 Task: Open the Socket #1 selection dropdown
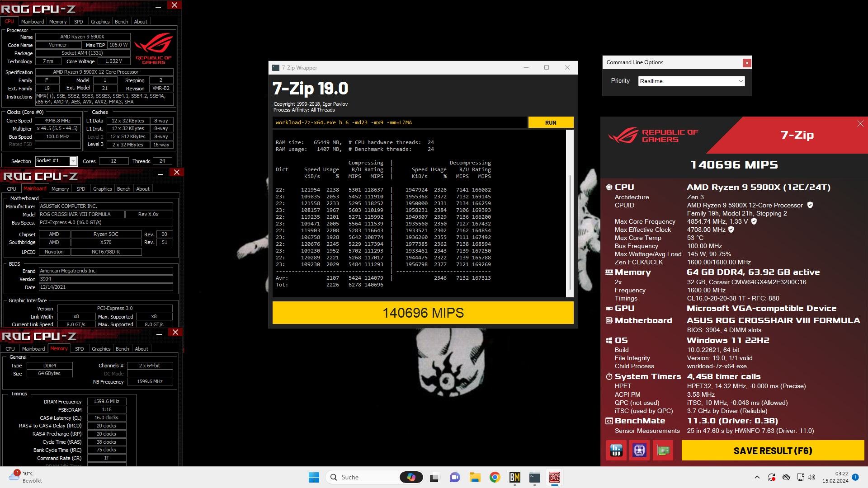[57, 161]
